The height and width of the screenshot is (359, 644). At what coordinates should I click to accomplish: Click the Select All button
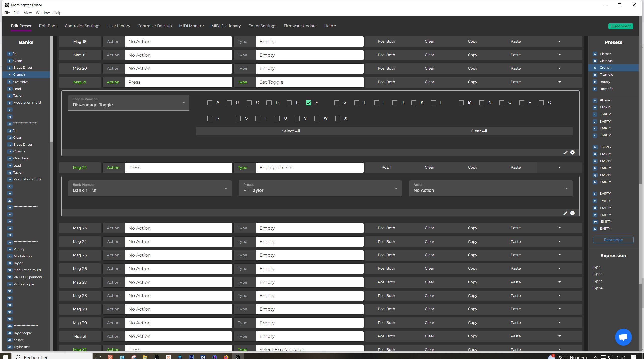pos(290,131)
